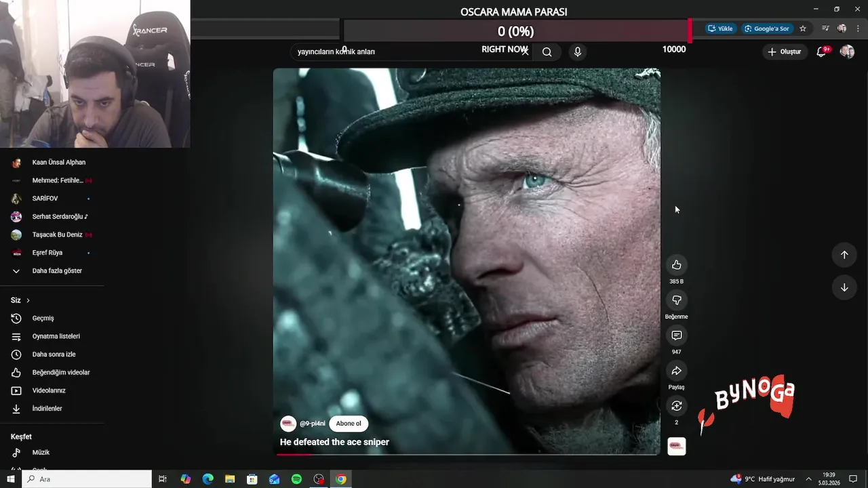Open Microsoft Store from the taskbar
Image resolution: width=868 pixels, height=488 pixels.
252,479
